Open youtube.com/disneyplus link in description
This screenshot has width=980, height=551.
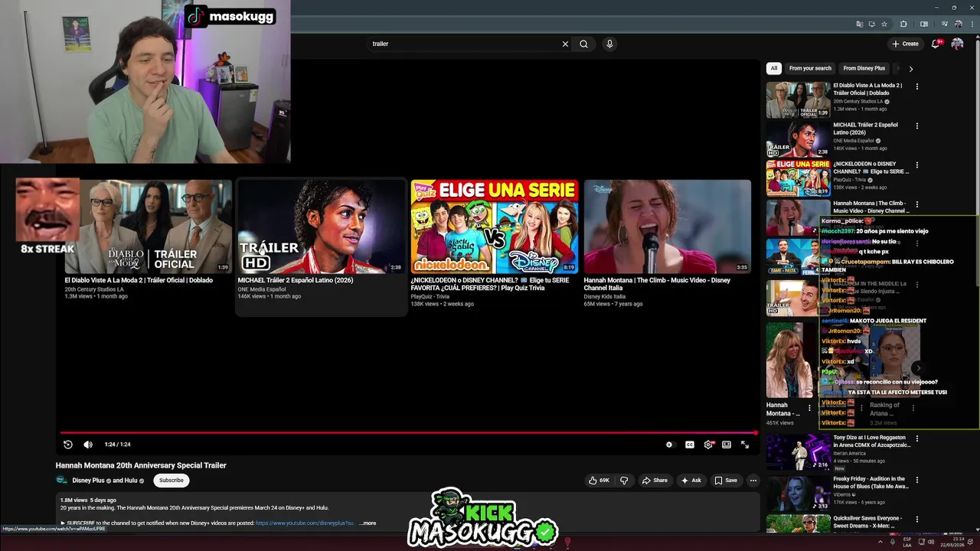pyautogui.click(x=305, y=523)
